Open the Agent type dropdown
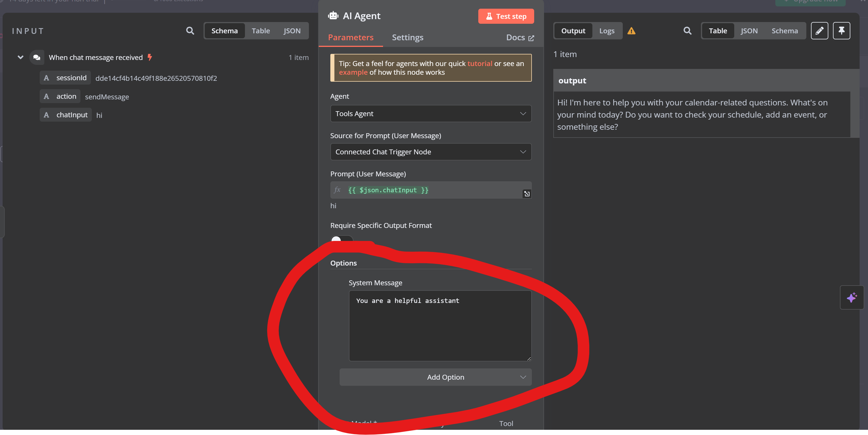 coord(431,114)
